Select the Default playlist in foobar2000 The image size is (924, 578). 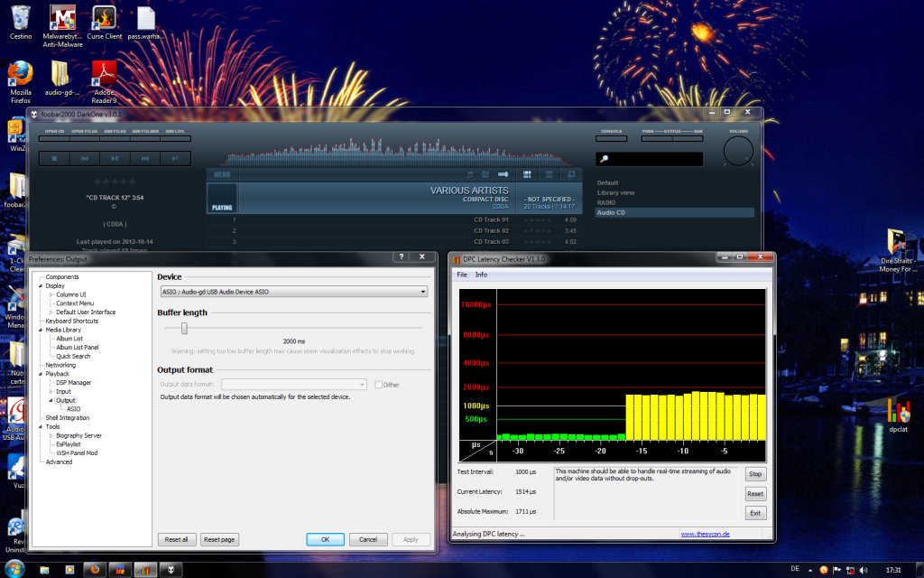point(607,182)
